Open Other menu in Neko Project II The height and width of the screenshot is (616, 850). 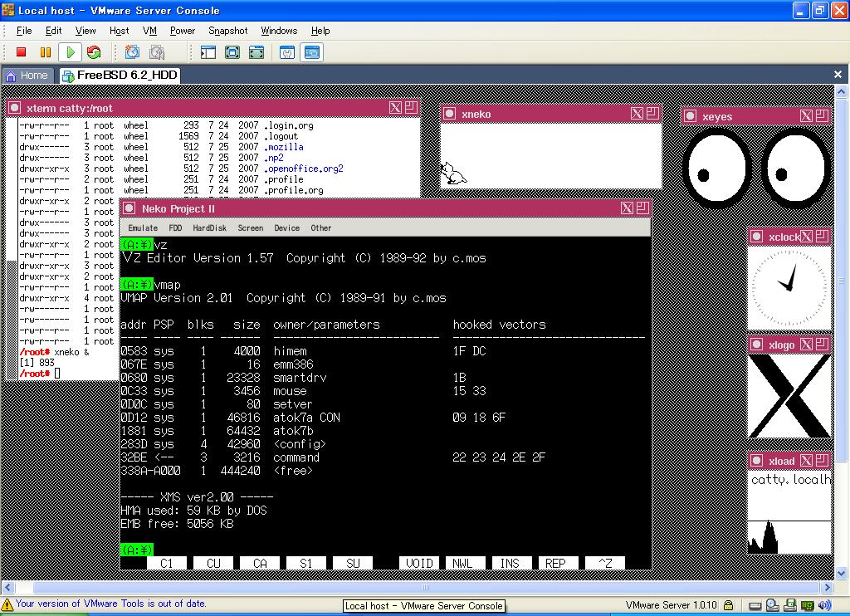click(x=321, y=227)
